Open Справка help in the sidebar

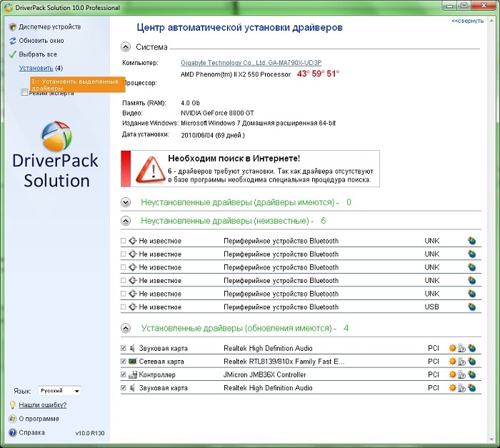[31, 433]
